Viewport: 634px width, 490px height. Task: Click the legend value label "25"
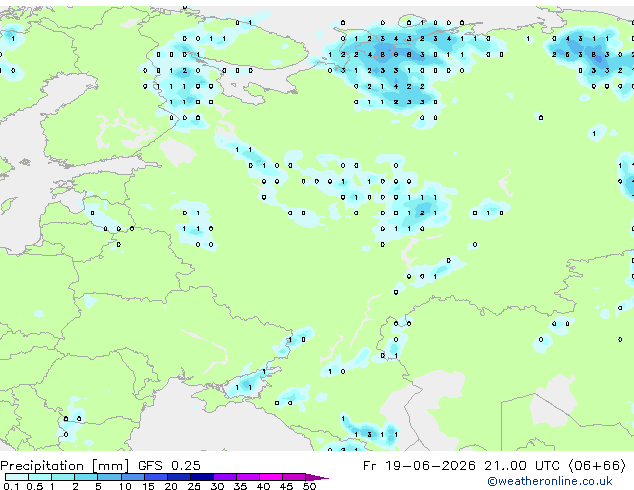[194, 486]
